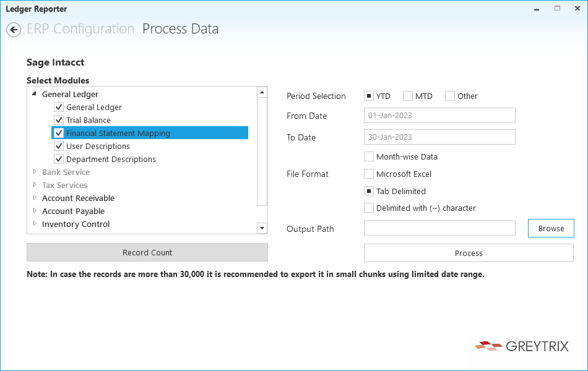This screenshot has width=588, height=371.
Task: Choose Microsoft Excel file format
Action: tap(369, 174)
